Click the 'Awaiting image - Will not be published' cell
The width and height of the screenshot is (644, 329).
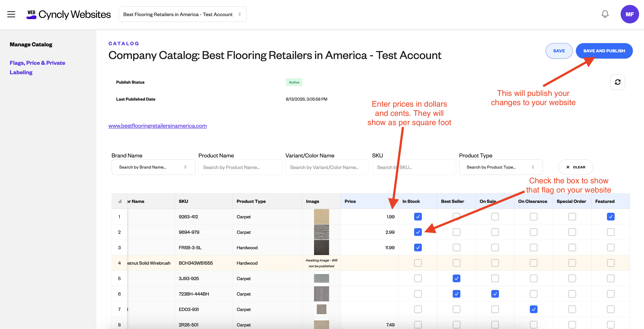pyautogui.click(x=321, y=263)
